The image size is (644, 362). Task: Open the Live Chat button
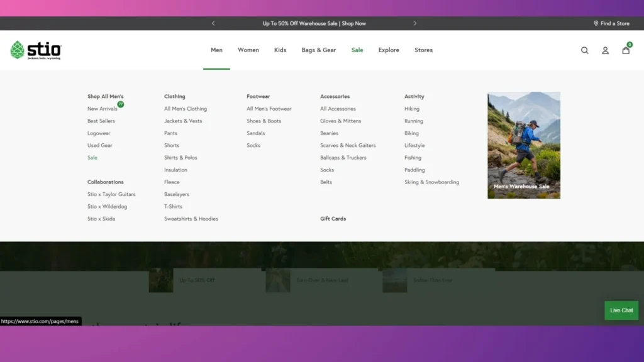click(621, 310)
